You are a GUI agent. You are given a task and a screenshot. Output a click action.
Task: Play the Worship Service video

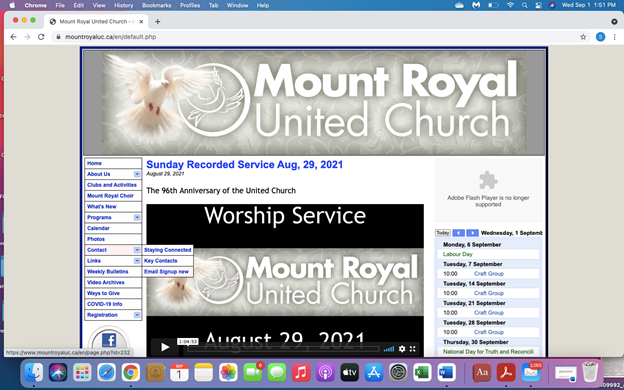click(x=164, y=347)
